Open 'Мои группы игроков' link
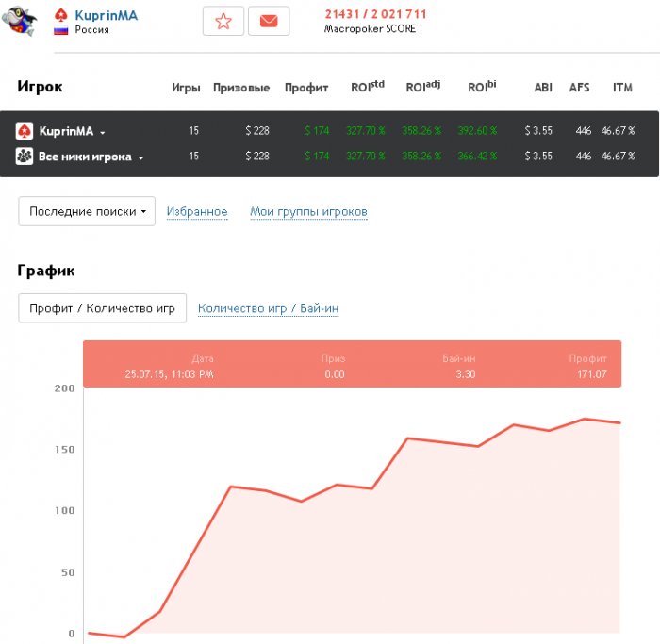Image resolution: width=660 pixels, height=644 pixels. coord(308,212)
